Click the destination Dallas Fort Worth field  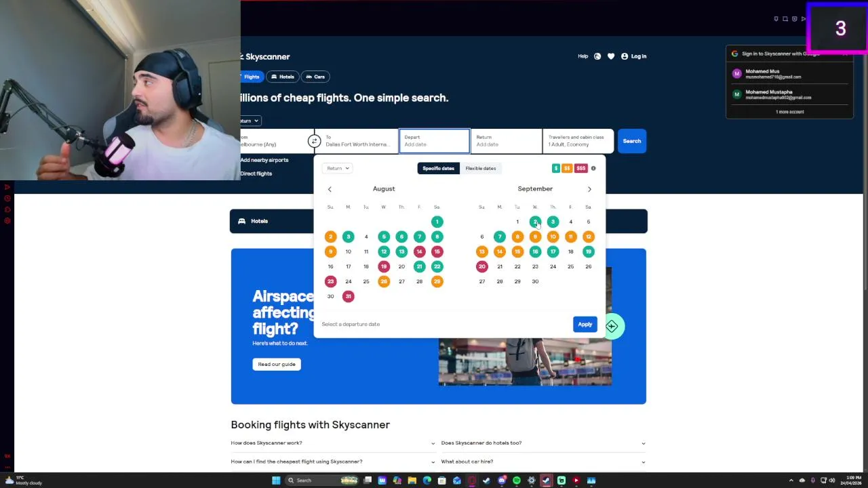coord(357,141)
